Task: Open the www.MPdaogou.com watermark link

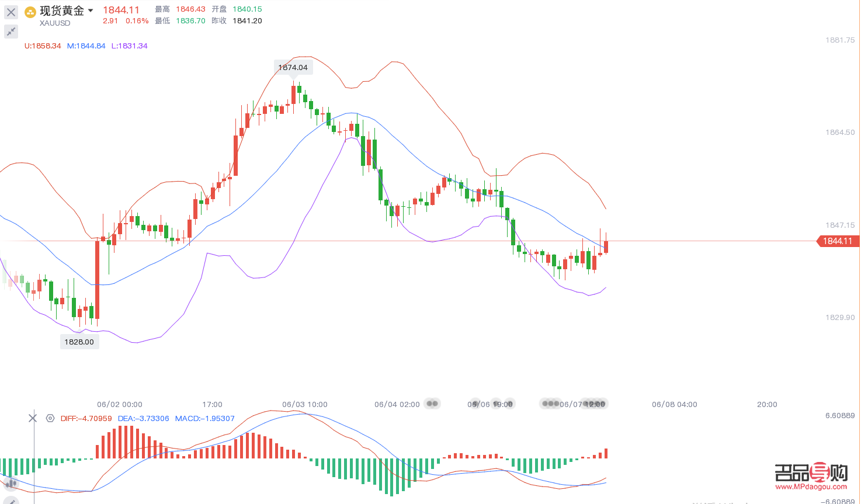Action: click(x=811, y=486)
